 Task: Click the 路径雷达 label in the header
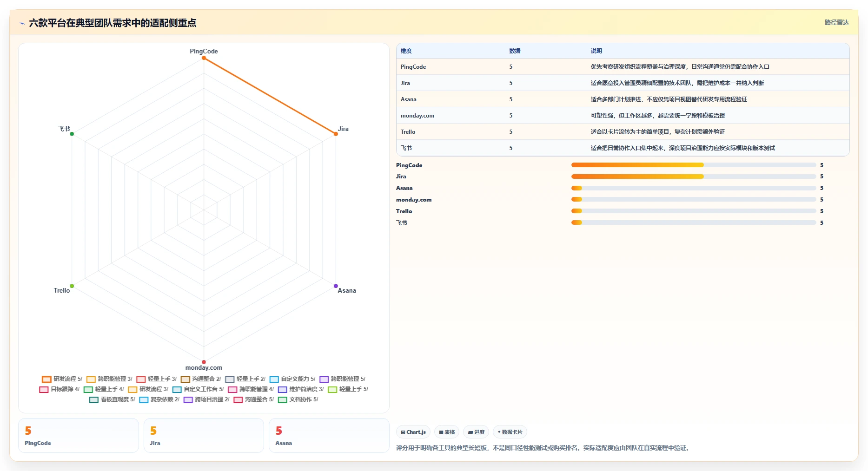pos(836,22)
